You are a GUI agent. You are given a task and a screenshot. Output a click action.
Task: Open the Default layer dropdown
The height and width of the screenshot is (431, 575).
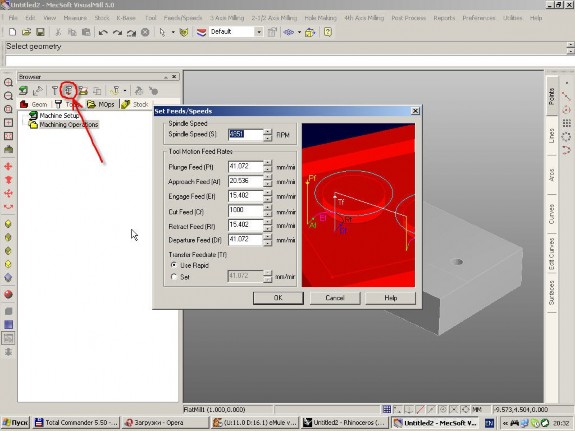click(259, 32)
